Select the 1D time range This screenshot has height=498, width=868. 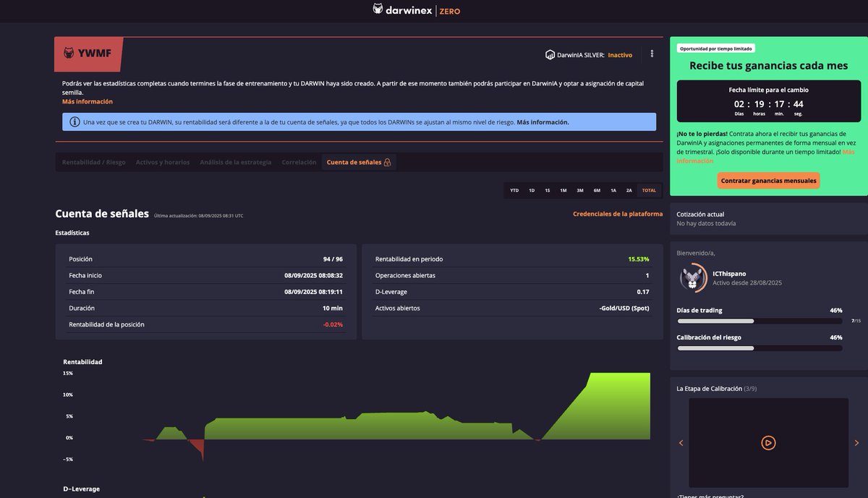tap(532, 190)
